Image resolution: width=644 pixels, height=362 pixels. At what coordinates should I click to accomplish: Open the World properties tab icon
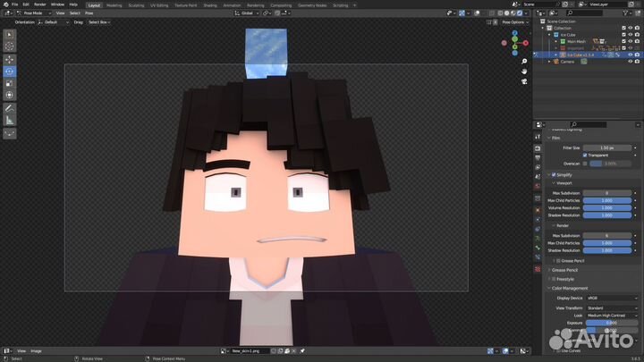pyautogui.click(x=538, y=186)
